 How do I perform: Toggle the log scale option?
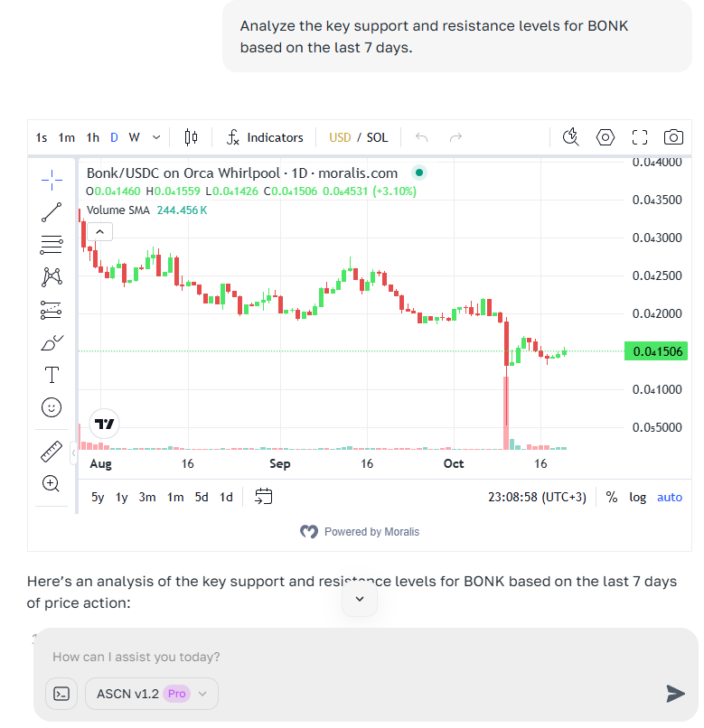click(638, 497)
